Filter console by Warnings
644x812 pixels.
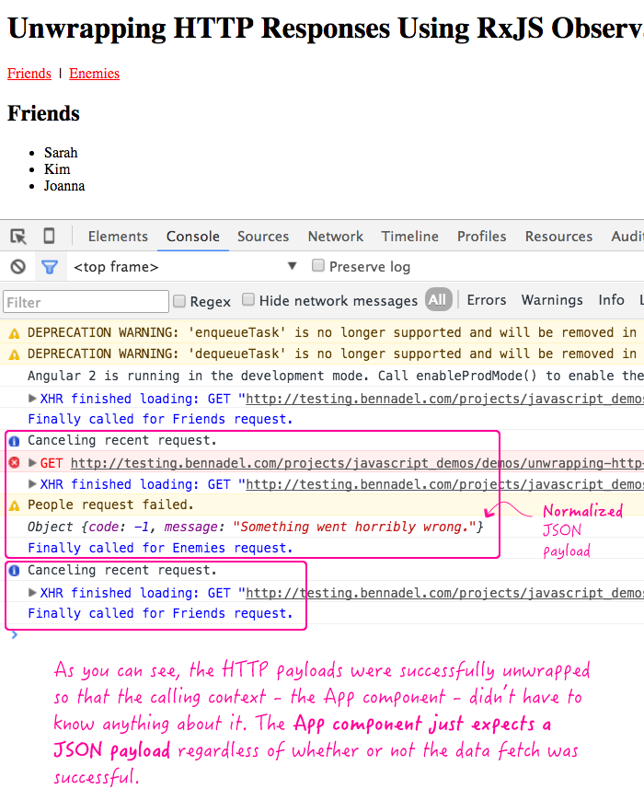(552, 300)
